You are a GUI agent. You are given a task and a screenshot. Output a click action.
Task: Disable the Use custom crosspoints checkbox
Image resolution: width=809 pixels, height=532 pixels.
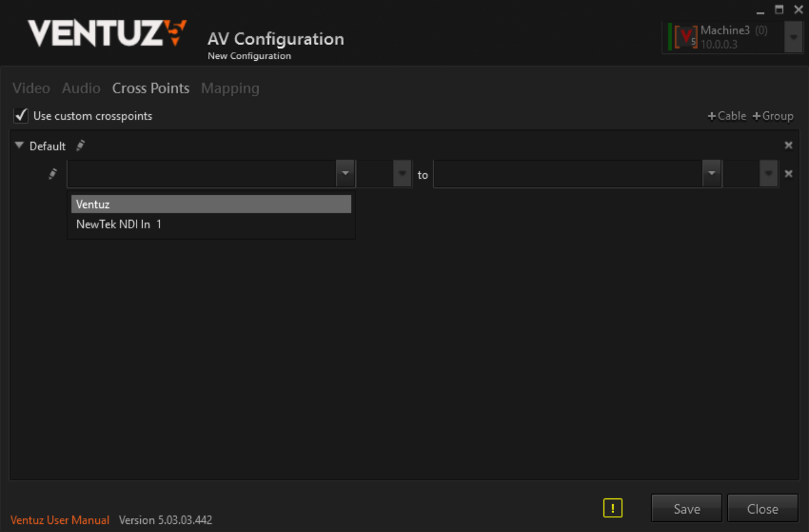(x=22, y=116)
